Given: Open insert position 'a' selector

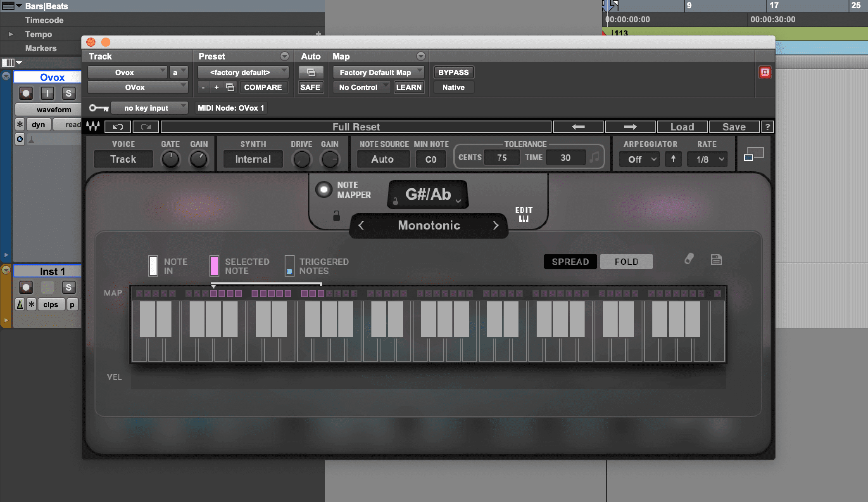Looking at the screenshot, I should click(x=178, y=72).
